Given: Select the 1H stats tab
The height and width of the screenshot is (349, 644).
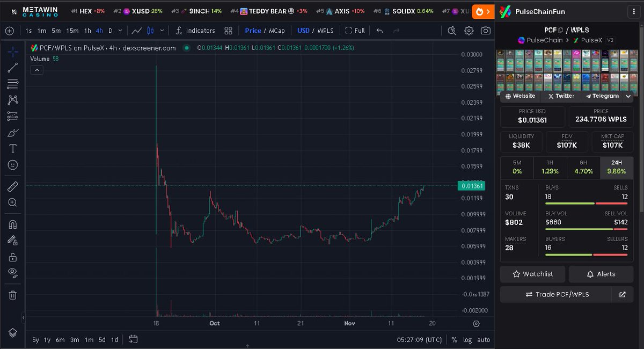Looking at the screenshot, I should pos(550,168).
